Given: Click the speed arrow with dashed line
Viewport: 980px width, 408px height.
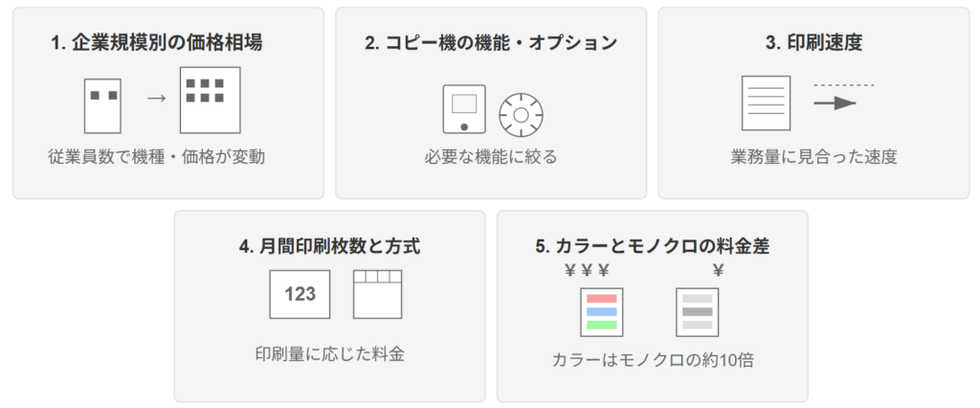Looking at the screenshot, I should 842,96.
